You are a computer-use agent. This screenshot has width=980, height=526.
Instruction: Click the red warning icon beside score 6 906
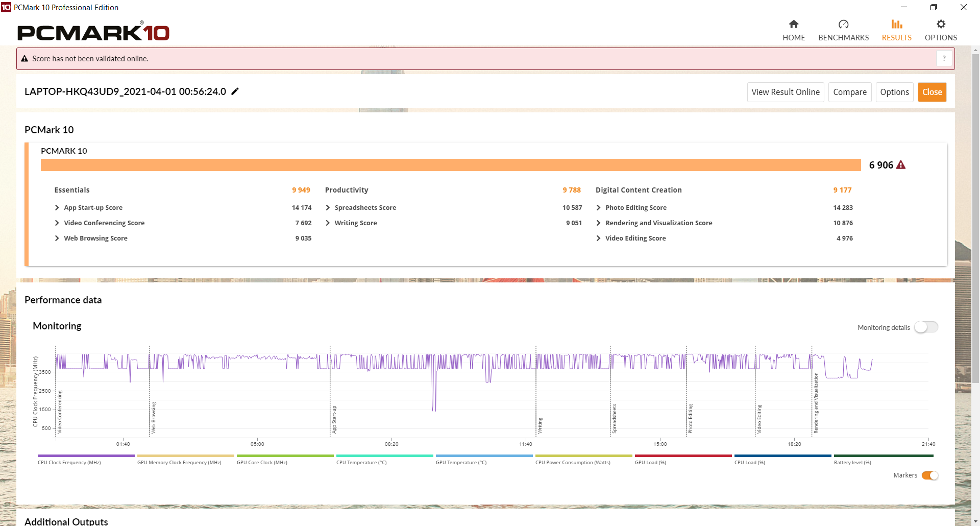pyautogui.click(x=901, y=165)
